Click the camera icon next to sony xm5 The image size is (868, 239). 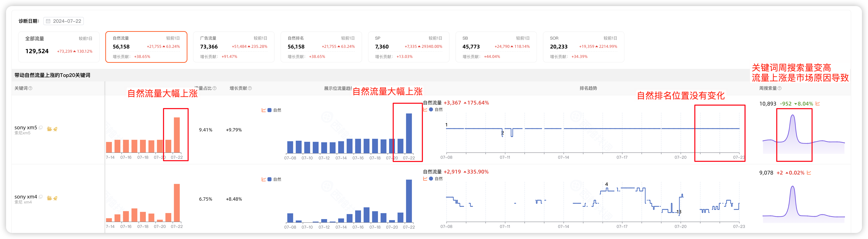click(49, 129)
